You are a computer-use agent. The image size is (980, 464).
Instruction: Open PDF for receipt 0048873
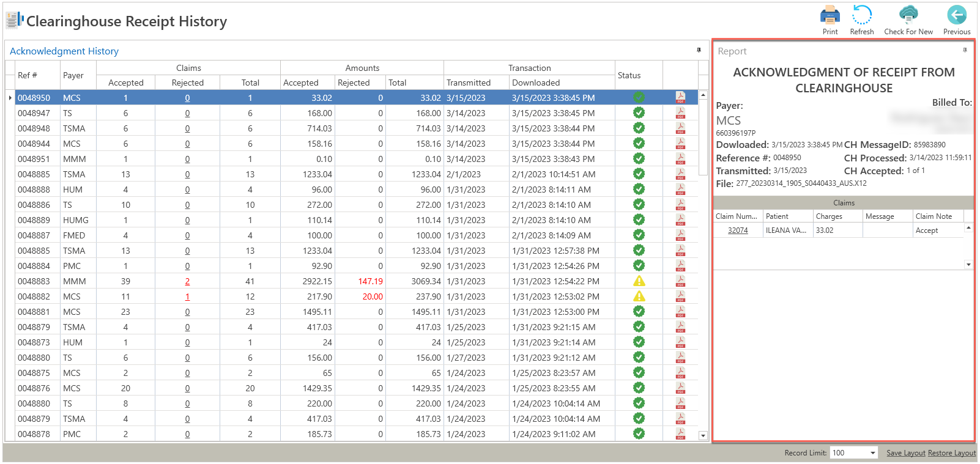[x=680, y=342]
